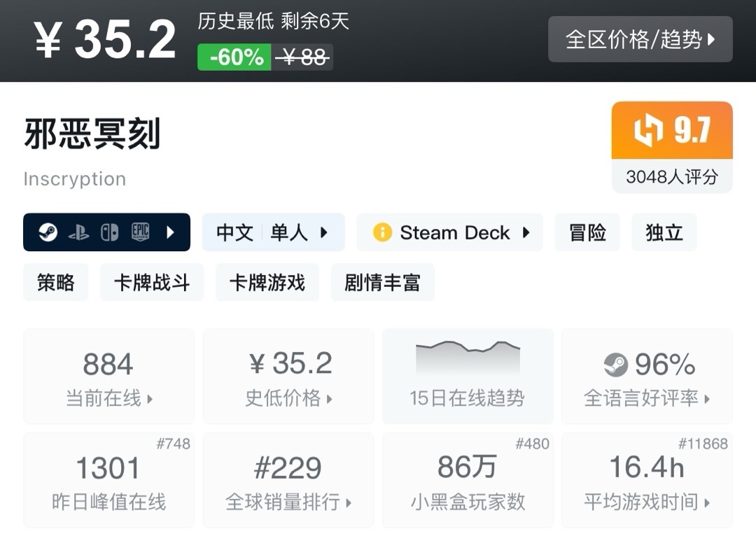
Task: Expand the 中文 单人 language details
Action: tap(273, 232)
